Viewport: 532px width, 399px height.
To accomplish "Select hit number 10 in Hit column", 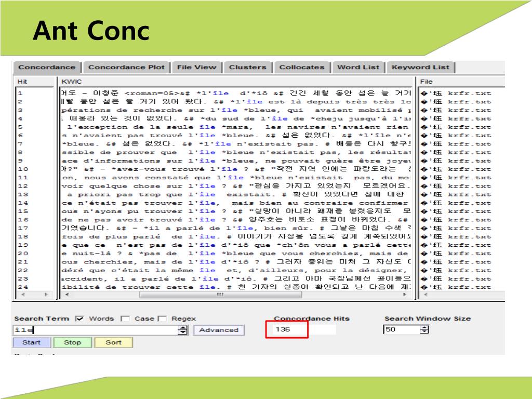I will [23, 169].
